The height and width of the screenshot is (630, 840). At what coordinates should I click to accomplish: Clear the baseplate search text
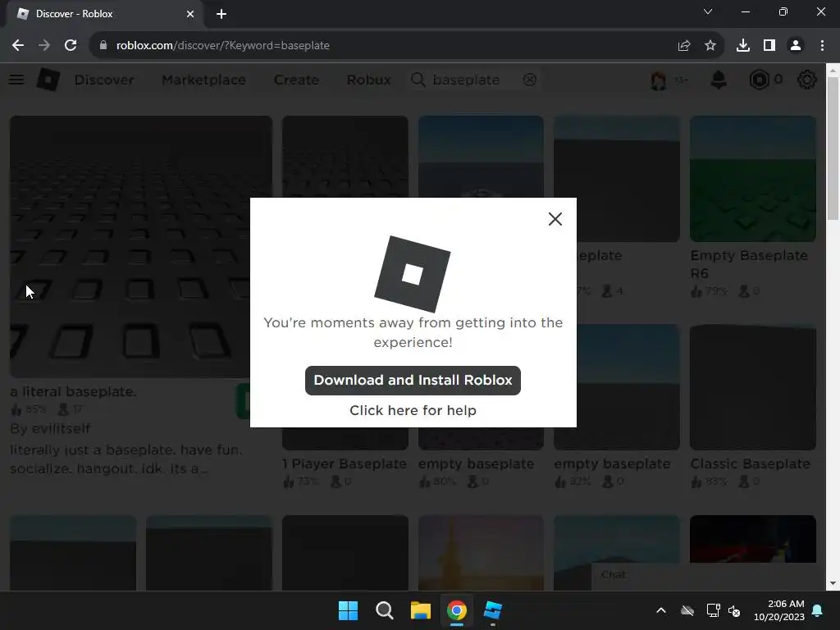(x=530, y=80)
